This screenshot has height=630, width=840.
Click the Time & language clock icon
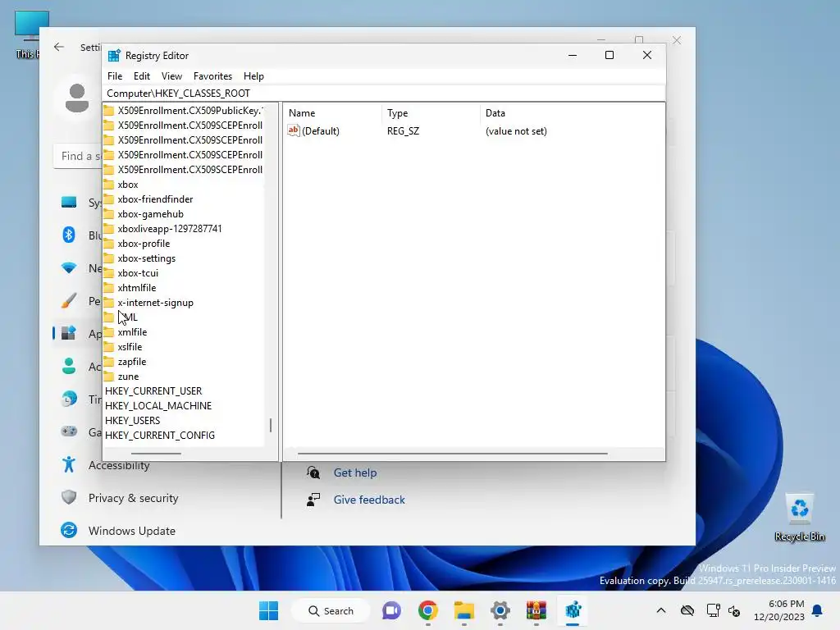click(x=69, y=399)
